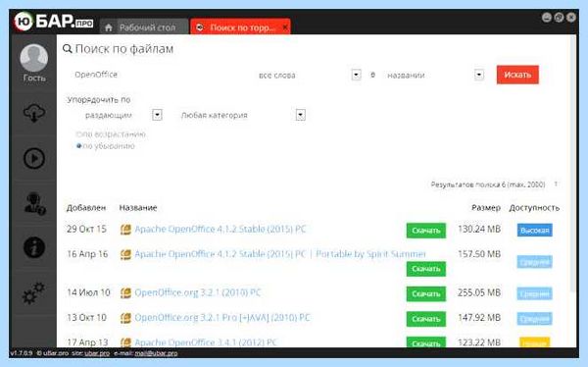Click the Размер column header

pyautogui.click(x=486, y=208)
